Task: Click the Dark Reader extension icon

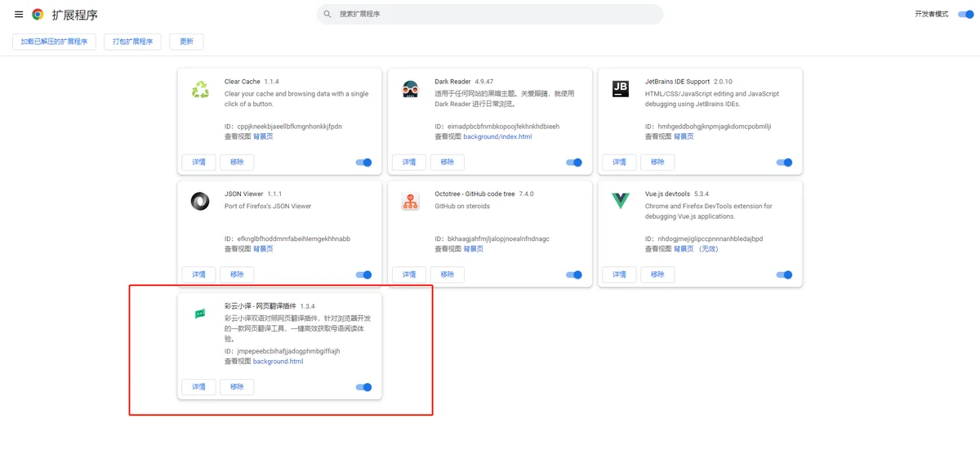Action: (x=411, y=90)
